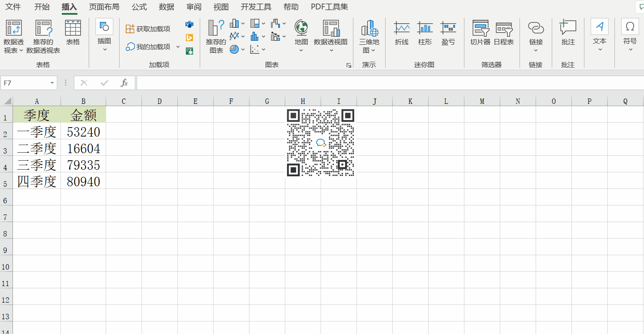Add a 批注 (comment)
The width and height of the screenshot is (644, 334).
pos(568,33)
